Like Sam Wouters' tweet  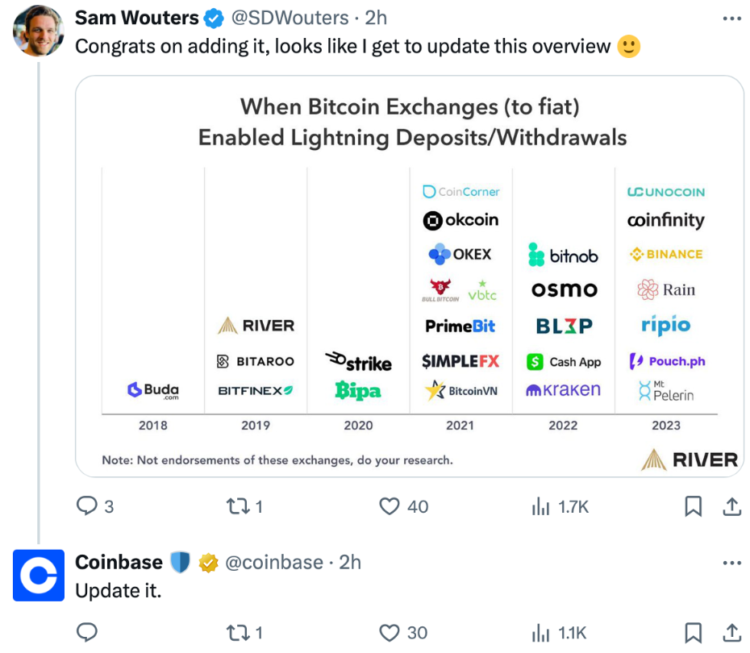click(x=390, y=507)
